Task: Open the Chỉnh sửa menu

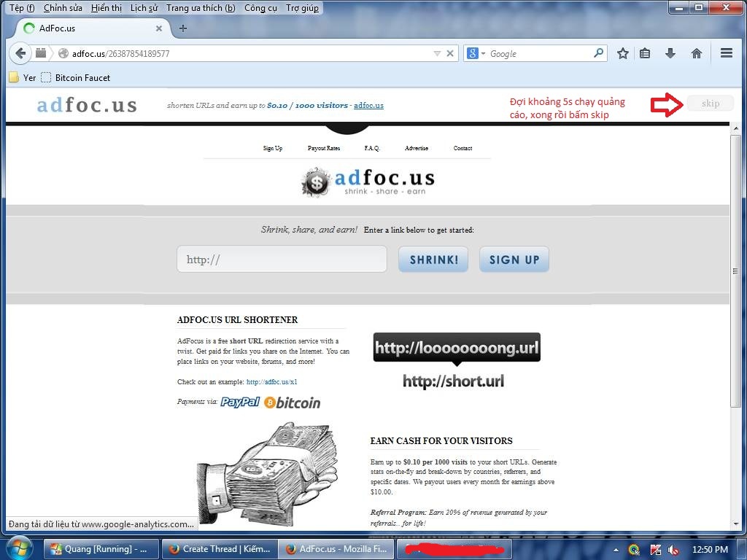Action: (63, 7)
